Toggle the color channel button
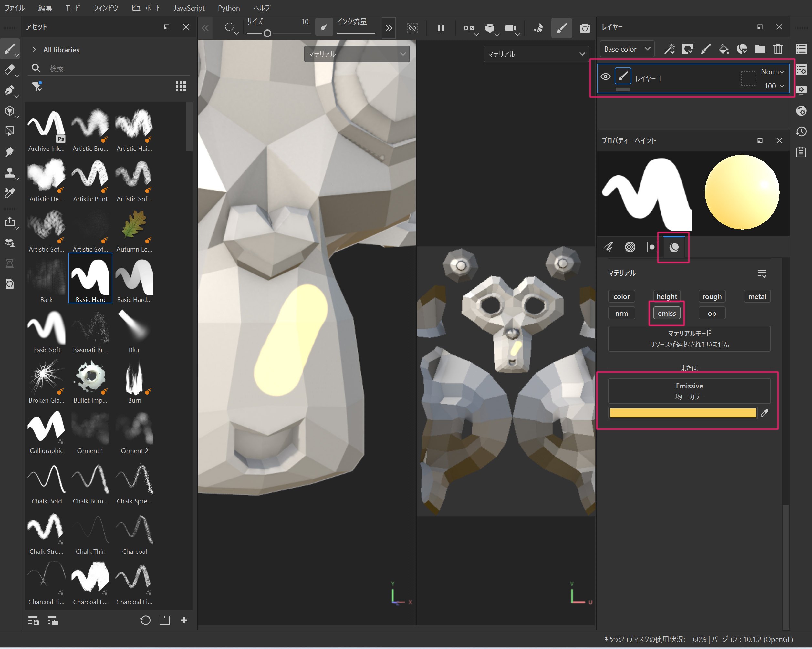 pos(621,296)
